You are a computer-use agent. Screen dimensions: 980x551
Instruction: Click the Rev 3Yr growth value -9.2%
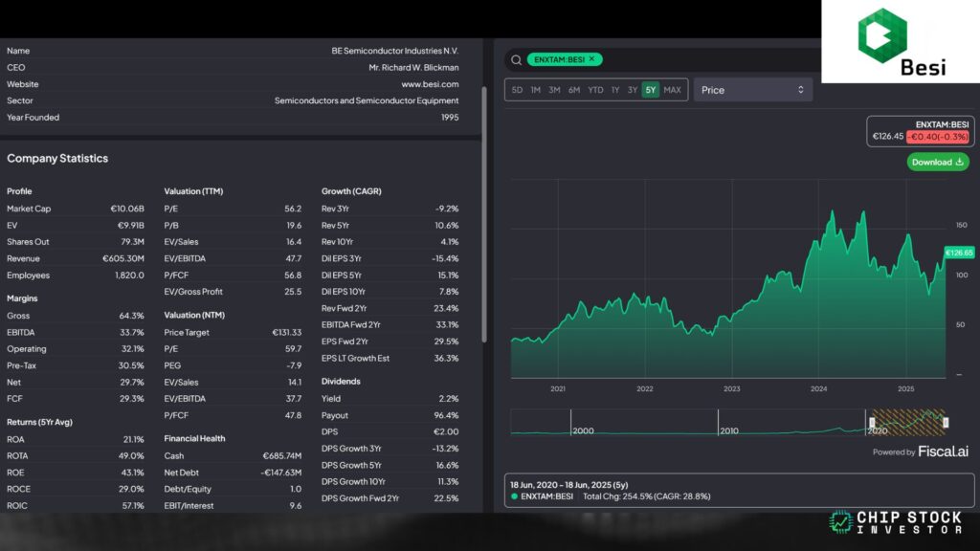(x=447, y=209)
